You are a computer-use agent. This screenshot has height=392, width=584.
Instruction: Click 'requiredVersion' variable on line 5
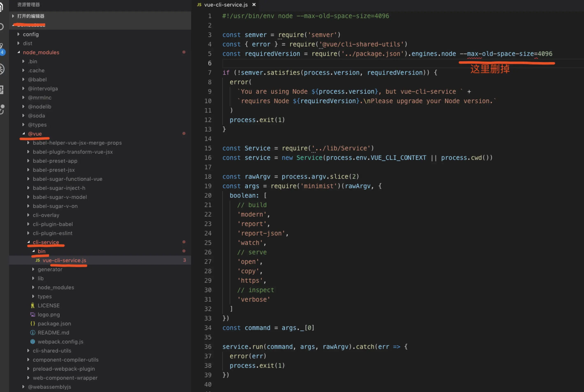[x=272, y=54]
